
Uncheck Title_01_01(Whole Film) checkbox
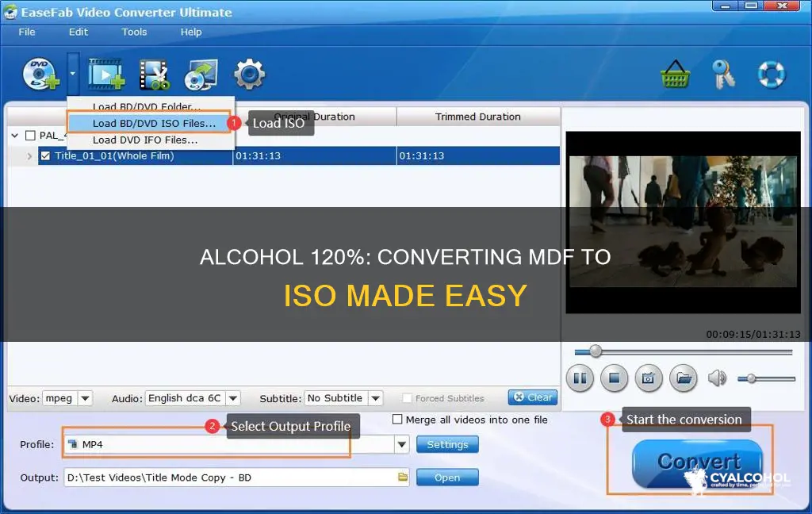click(x=45, y=155)
